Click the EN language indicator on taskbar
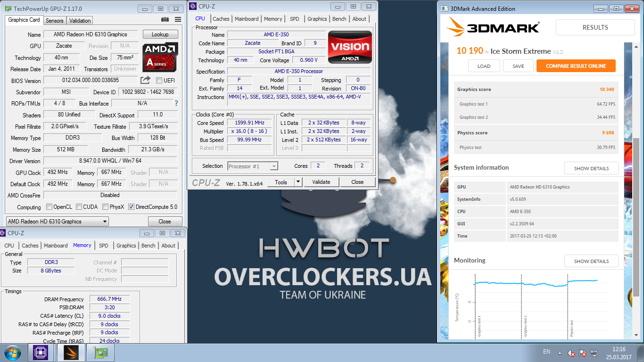The width and height of the screenshot is (644, 362). click(547, 352)
